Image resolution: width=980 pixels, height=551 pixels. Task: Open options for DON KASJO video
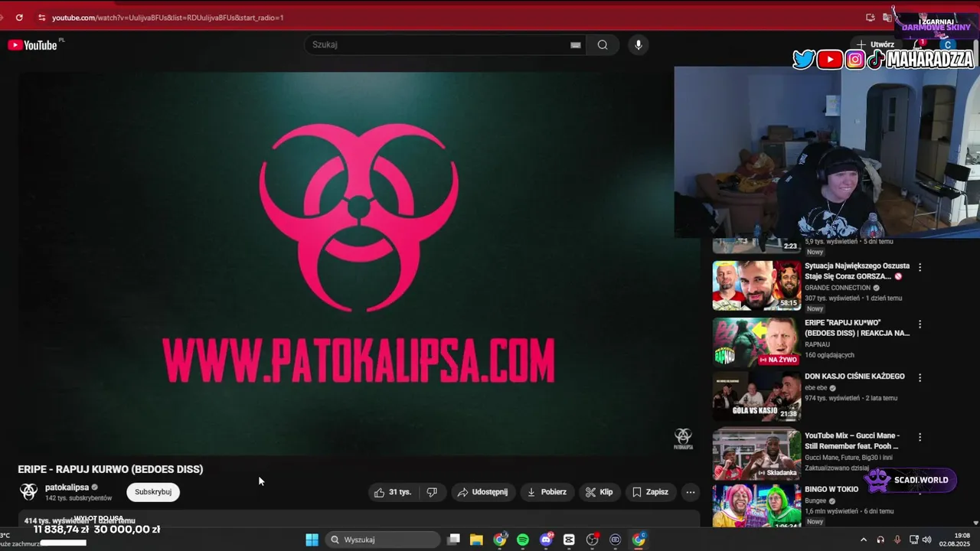pyautogui.click(x=920, y=377)
